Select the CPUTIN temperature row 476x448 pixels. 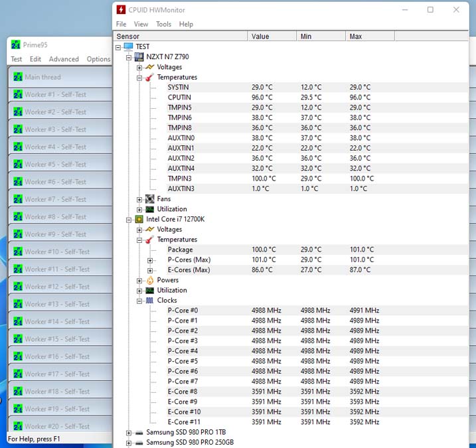(291, 98)
